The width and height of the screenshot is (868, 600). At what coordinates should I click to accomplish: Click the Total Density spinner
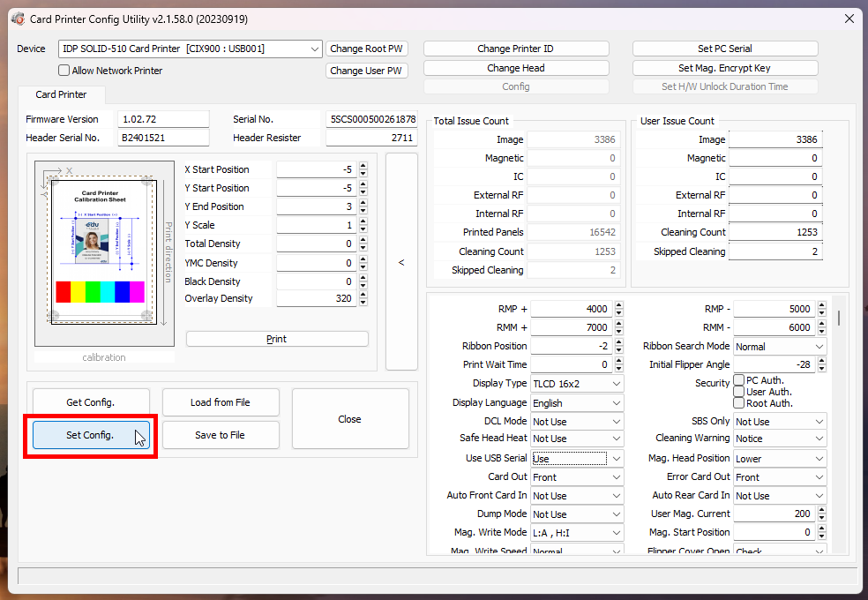point(363,244)
